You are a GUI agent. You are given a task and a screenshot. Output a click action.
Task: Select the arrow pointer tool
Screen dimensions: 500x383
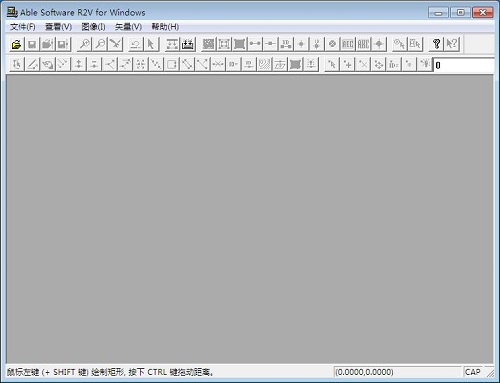(x=151, y=44)
